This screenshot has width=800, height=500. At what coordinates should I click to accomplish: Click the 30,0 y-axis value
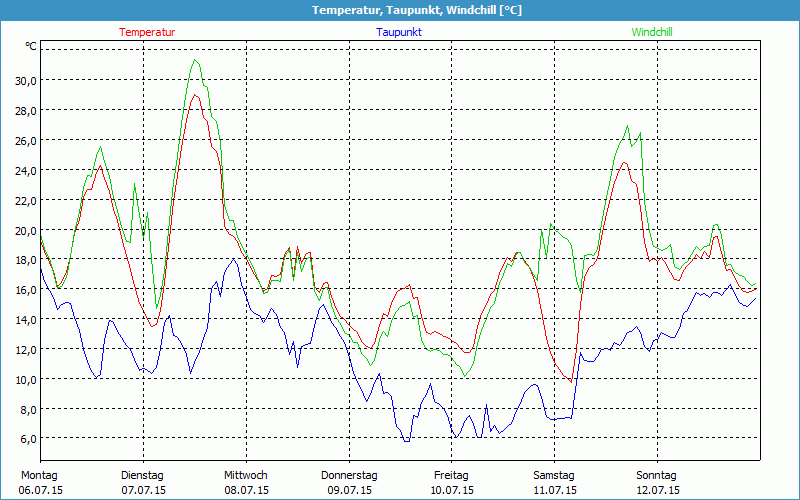click(x=24, y=81)
